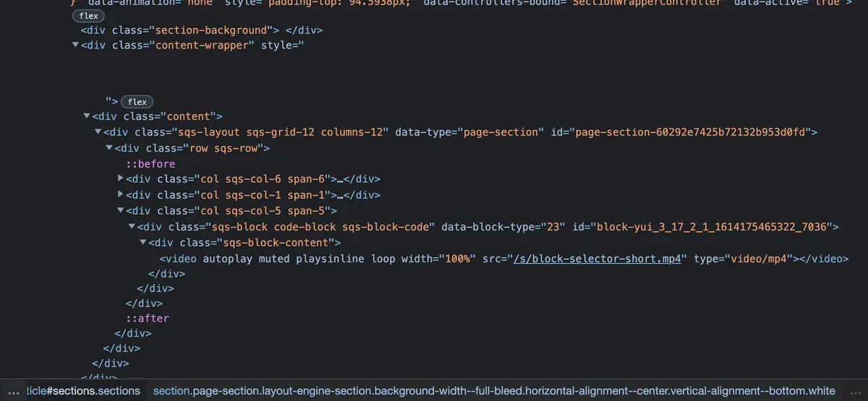Viewport: 868px width, 401px height.
Task: Expand the col sqs-col-1 span-1 div
Action: (x=121, y=195)
